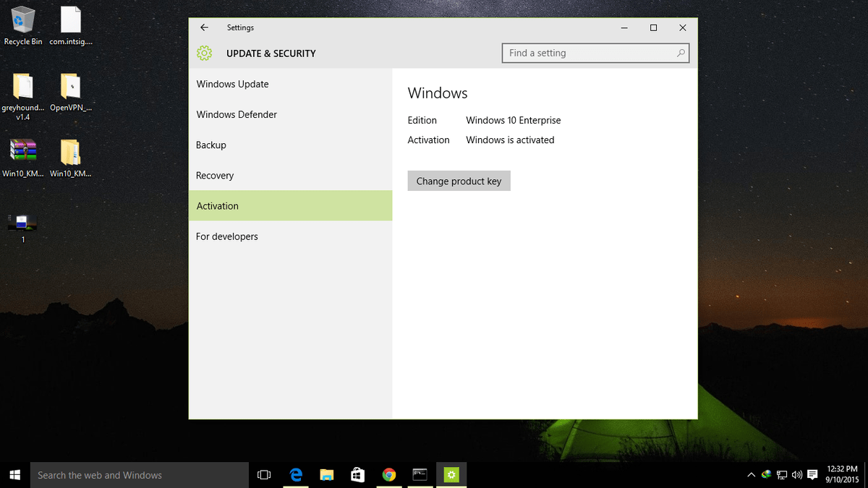The width and height of the screenshot is (868, 488).
Task: Click the back arrow in Settings
Action: (204, 27)
